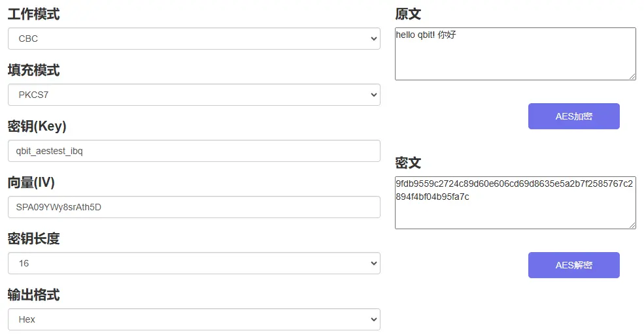Screen dimensions: 644x335
Task: Open the 工作模式 dropdown showing CBC
Action: (x=194, y=39)
